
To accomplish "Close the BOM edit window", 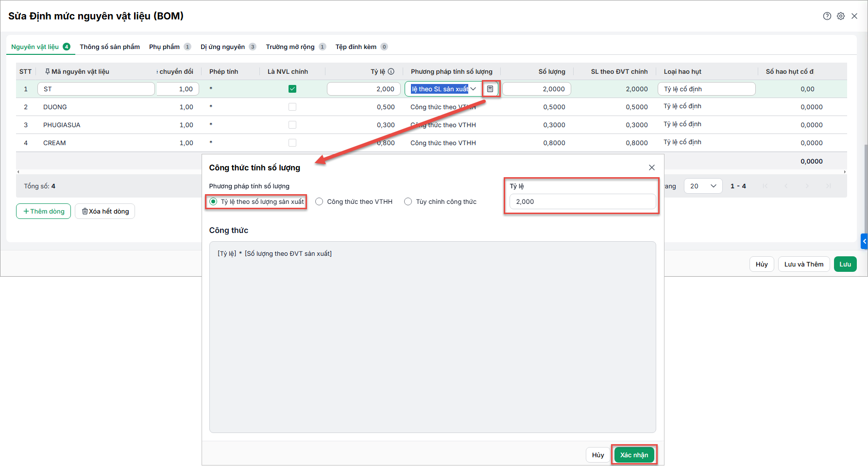I will point(854,16).
